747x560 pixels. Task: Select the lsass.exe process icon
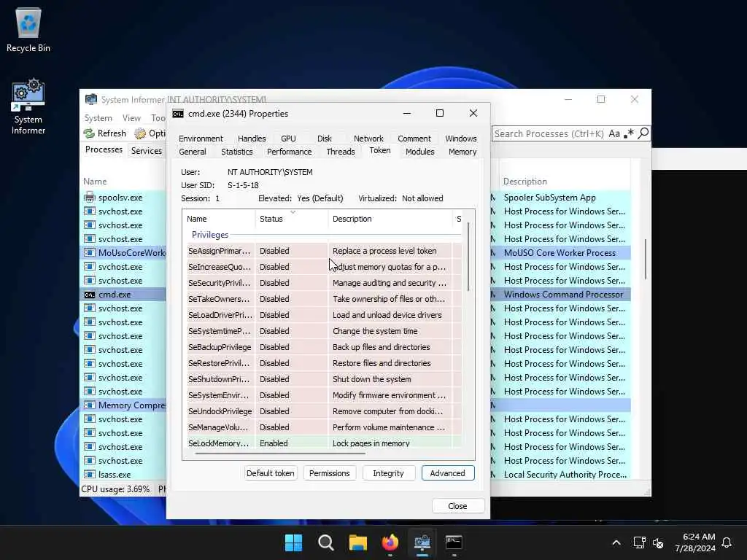point(90,474)
